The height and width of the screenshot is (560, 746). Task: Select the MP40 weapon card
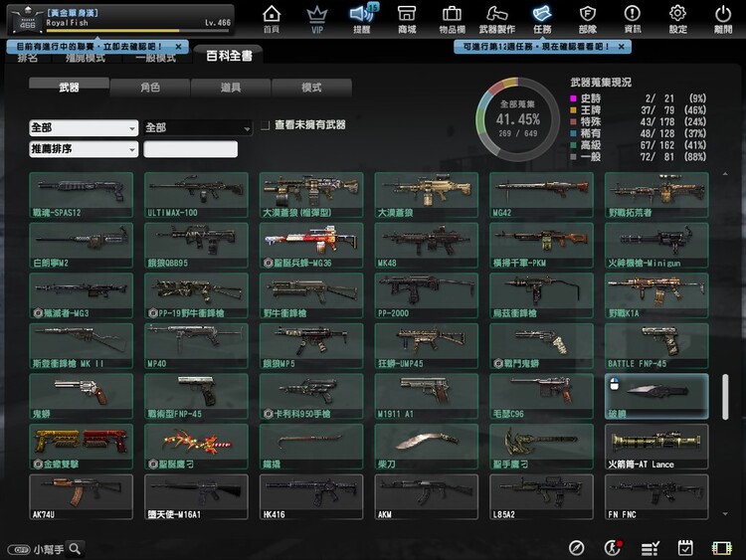pyautogui.click(x=196, y=346)
